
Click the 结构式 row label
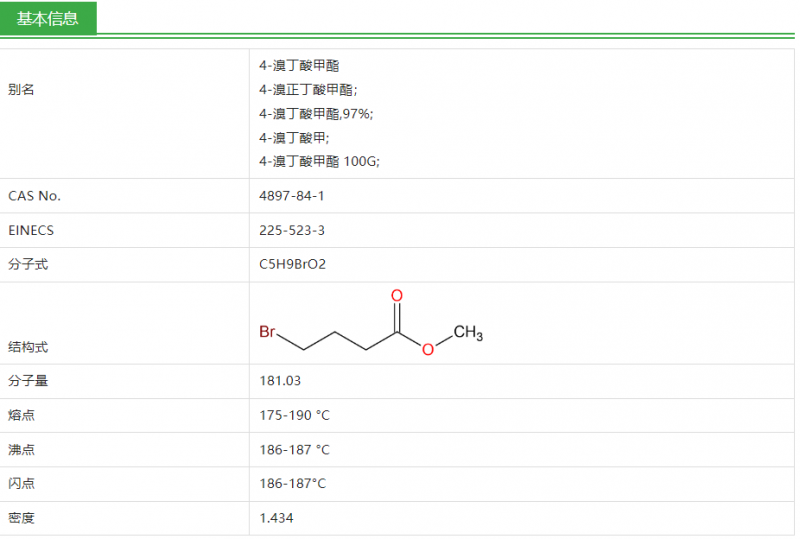28,347
